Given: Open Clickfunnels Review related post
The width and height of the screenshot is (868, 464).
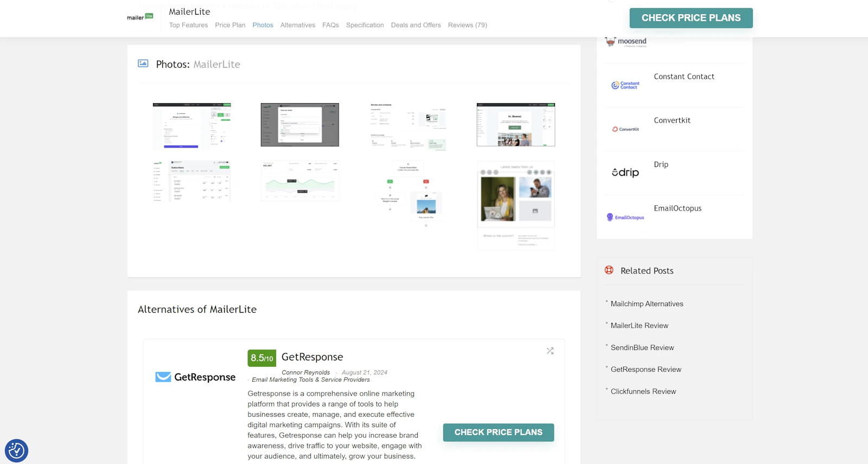Looking at the screenshot, I should point(643,391).
